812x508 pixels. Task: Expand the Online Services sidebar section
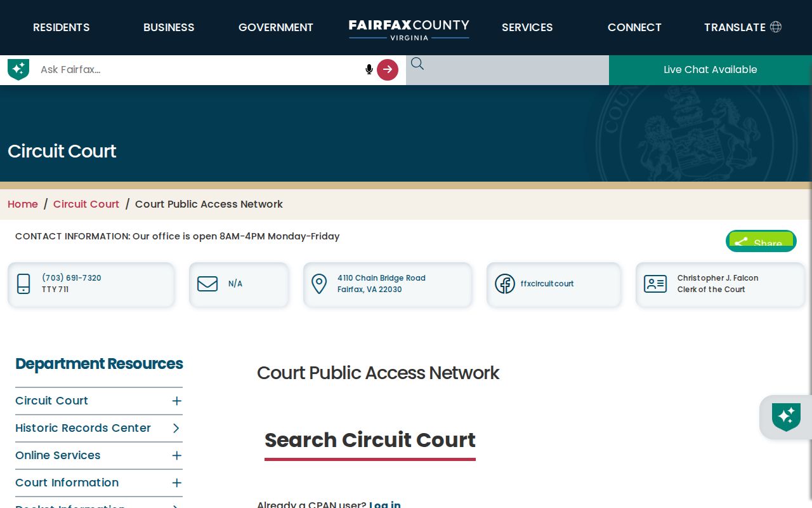point(176,455)
